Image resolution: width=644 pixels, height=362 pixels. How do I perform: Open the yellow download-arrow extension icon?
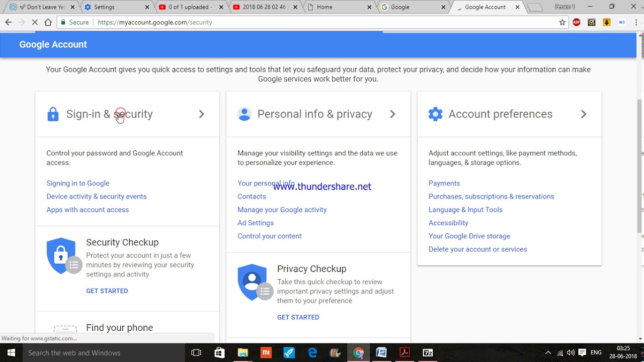tap(607, 22)
